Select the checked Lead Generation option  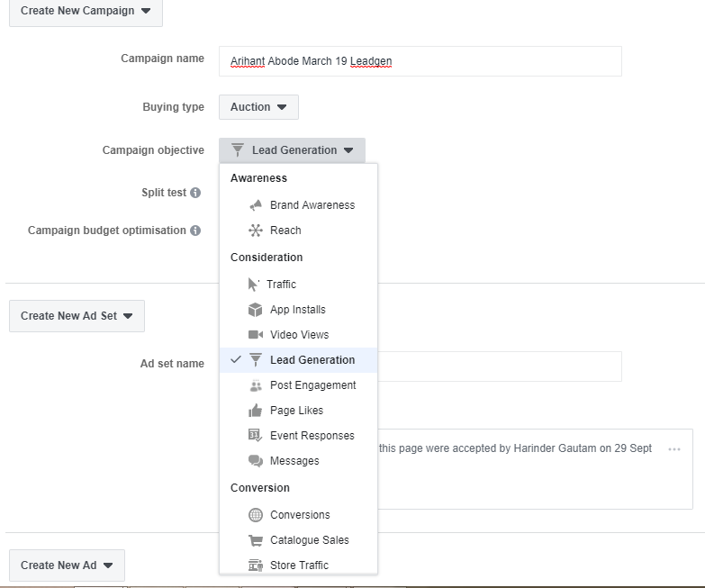click(299, 360)
